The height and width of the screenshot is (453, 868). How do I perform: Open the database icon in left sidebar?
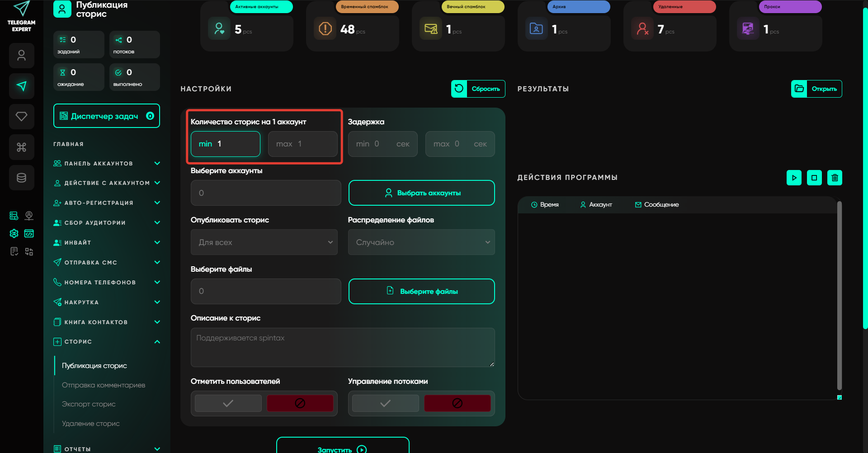pos(21,178)
